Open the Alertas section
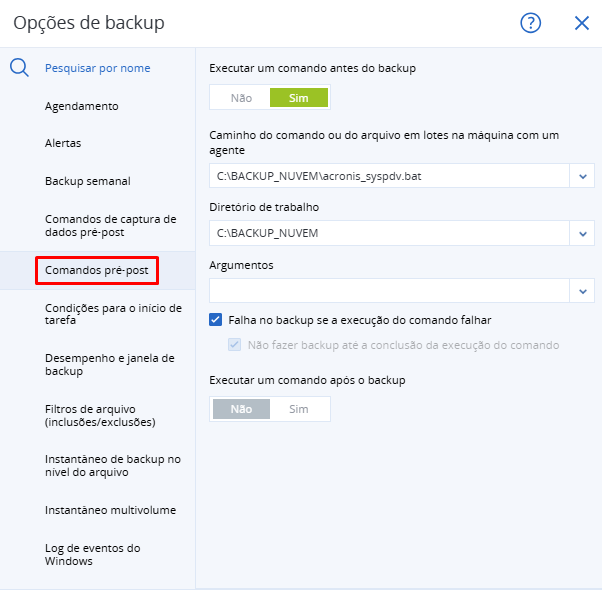The height and width of the screenshot is (591, 602). click(x=63, y=143)
